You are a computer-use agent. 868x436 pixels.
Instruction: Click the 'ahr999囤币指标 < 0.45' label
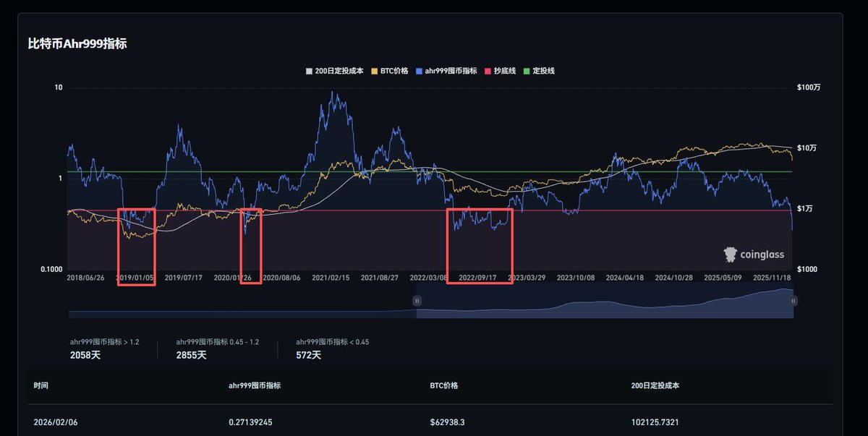point(333,341)
